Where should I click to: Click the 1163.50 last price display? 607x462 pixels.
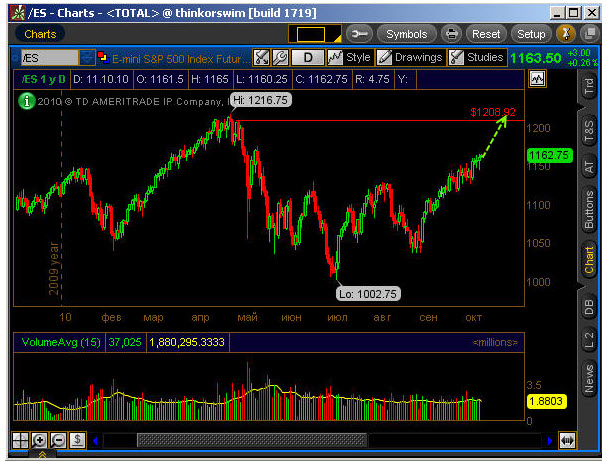(535, 58)
